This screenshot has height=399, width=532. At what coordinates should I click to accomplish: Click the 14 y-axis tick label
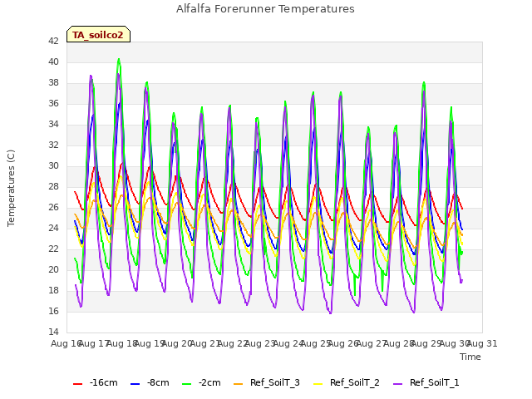coord(53,332)
